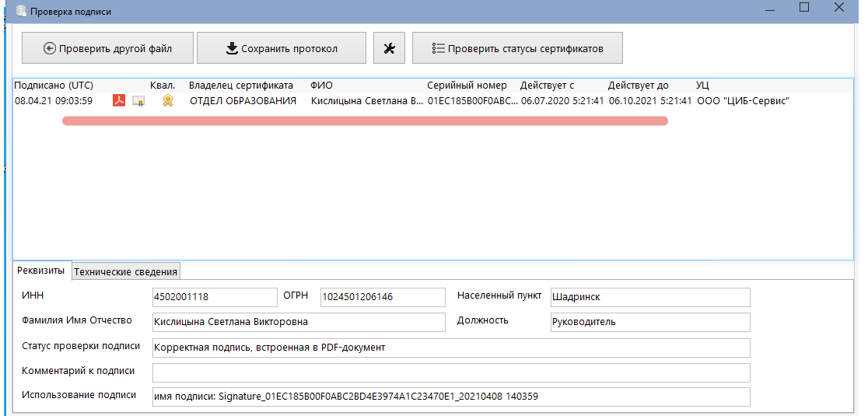Click the qualified signature medal icon
The image size is (868, 416).
pyautogui.click(x=167, y=100)
